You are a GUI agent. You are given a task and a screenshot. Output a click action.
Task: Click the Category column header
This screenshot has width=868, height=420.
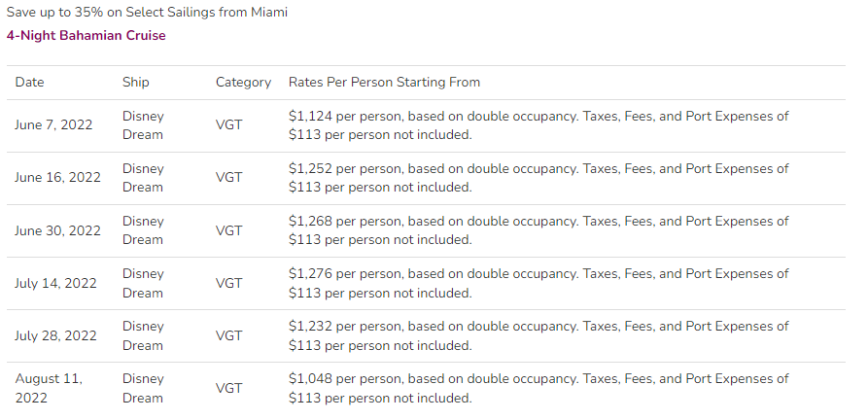243,83
